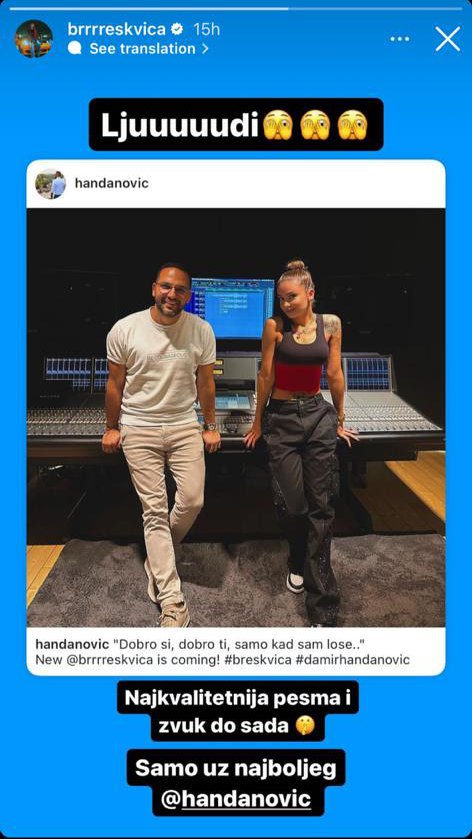The width and height of the screenshot is (472, 839).
Task: Tap the Najkvalitetnija pesma text sticker
Action: point(238,711)
